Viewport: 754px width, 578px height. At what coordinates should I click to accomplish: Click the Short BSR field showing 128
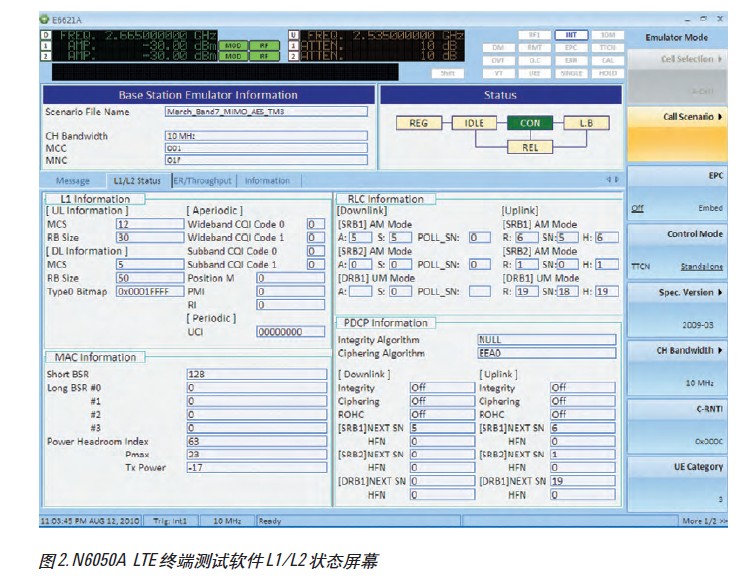pyautogui.click(x=257, y=374)
